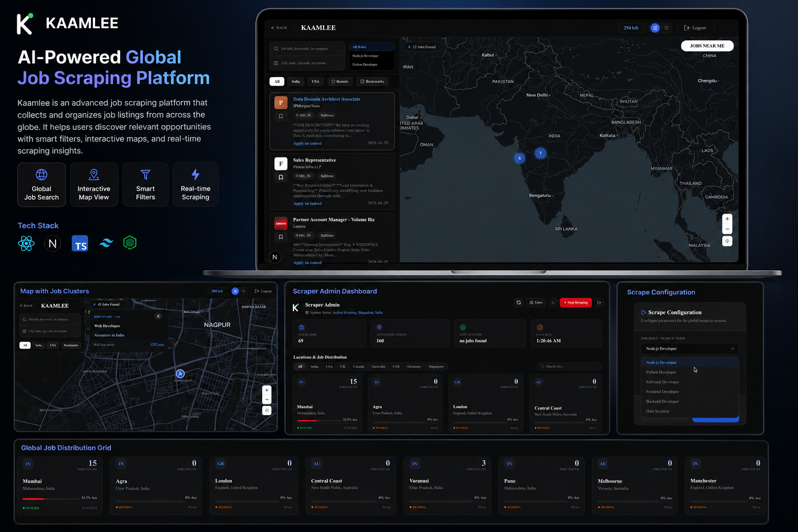The image size is (798, 532).
Task: Click the Global Job Search feature card
Action: [42, 184]
